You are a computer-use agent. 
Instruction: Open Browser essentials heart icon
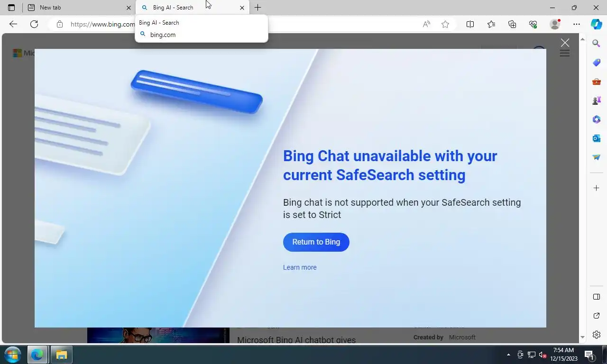533,24
